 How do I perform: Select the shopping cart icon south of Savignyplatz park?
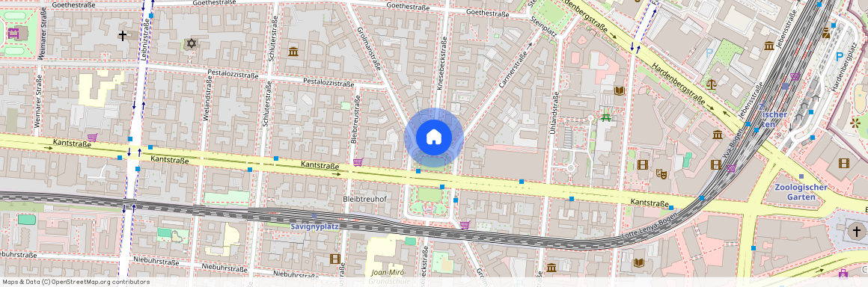click(x=465, y=225)
